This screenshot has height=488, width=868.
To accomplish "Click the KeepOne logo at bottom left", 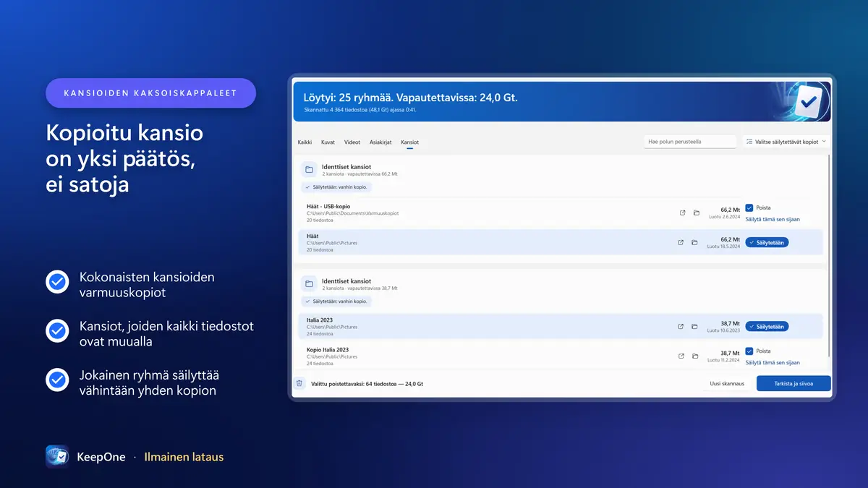I will click(57, 457).
